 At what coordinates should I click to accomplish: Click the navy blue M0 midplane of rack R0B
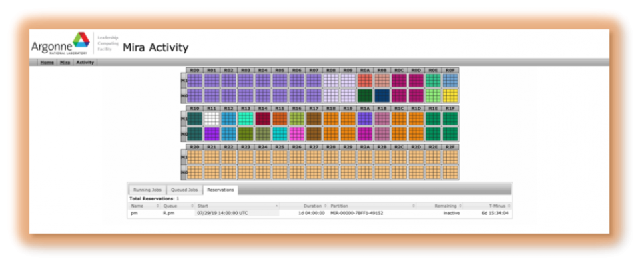tap(382, 95)
